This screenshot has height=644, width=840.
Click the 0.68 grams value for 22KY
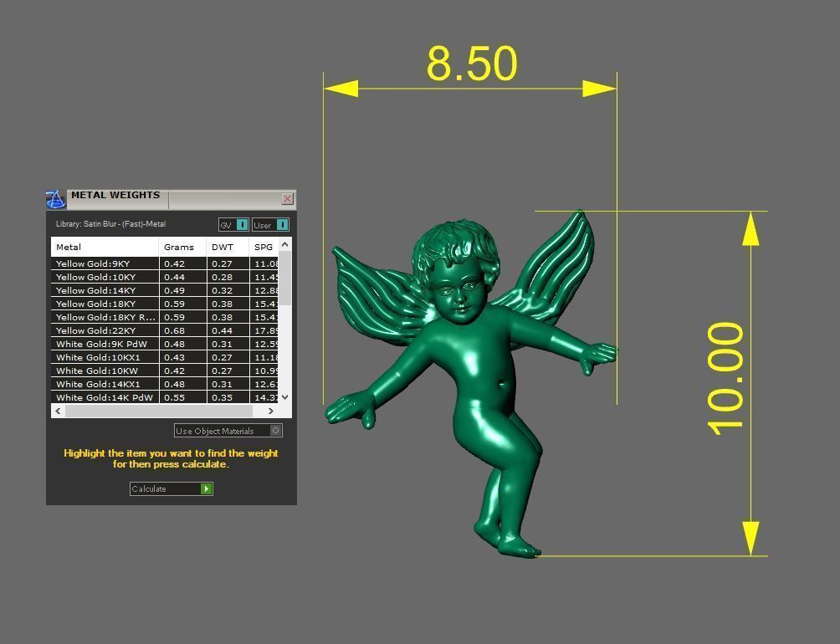click(x=175, y=330)
